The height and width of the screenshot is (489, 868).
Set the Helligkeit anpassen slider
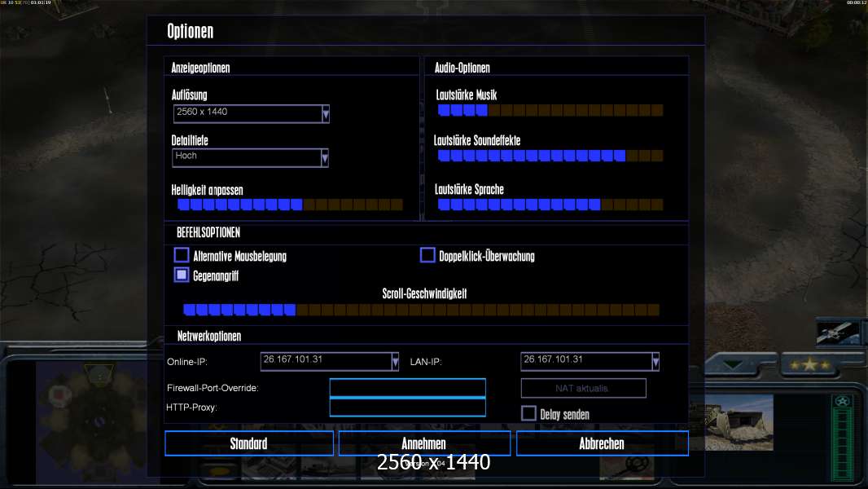[x=290, y=205]
